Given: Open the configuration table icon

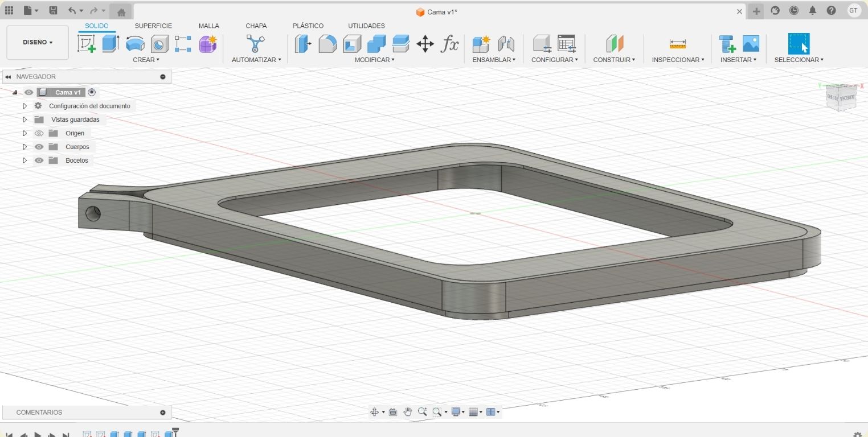Looking at the screenshot, I should [567, 44].
